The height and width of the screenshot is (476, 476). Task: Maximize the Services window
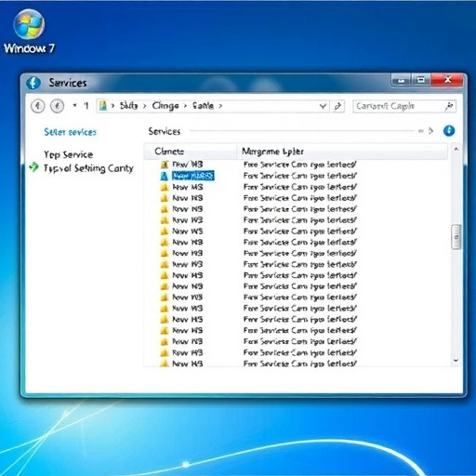point(421,80)
